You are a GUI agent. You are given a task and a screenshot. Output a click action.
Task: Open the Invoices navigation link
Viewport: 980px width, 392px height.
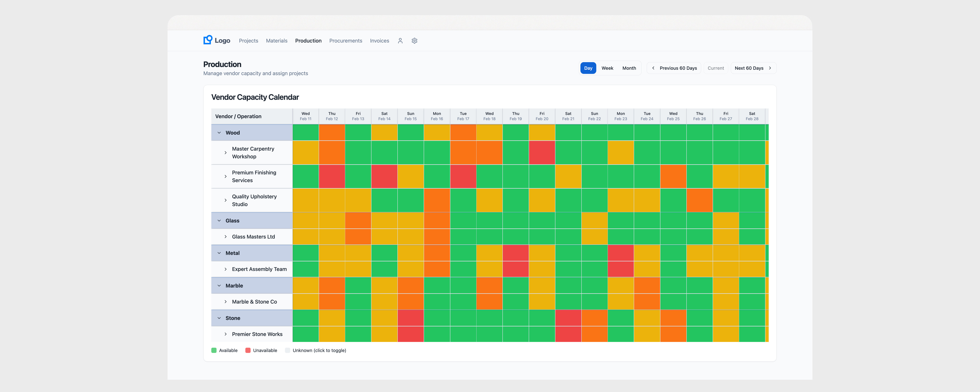pyautogui.click(x=379, y=41)
